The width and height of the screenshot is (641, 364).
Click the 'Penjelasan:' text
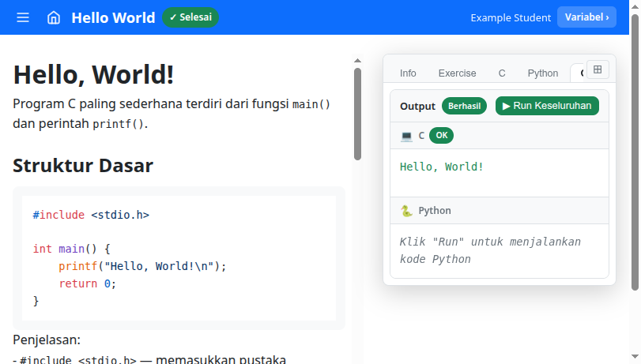click(x=47, y=340)
